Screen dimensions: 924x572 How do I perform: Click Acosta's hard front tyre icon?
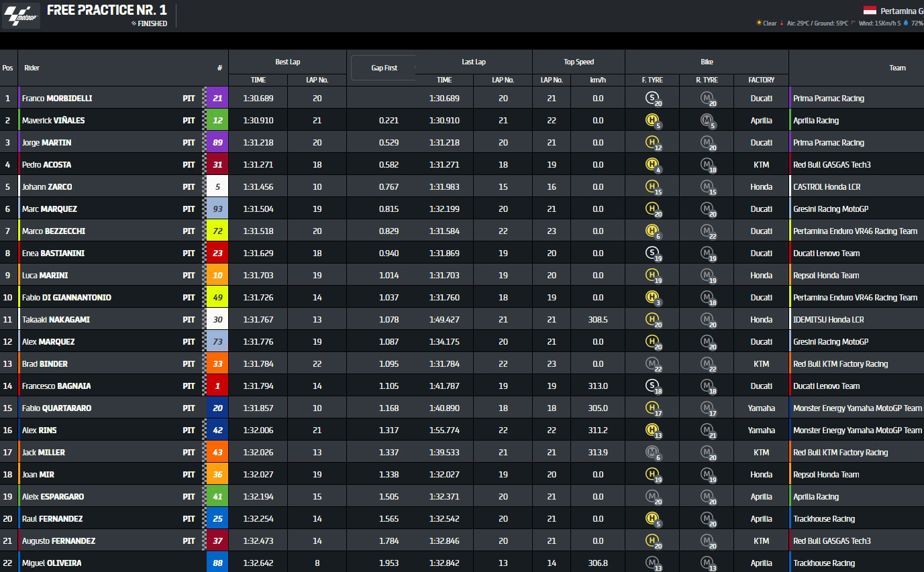652,165
